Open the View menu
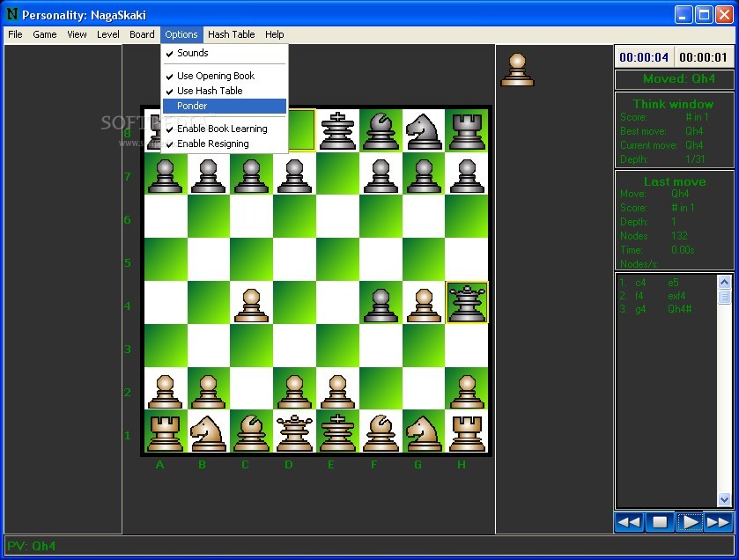The width and height of the screenshot is (739, 560). click(x=77, y=34)
